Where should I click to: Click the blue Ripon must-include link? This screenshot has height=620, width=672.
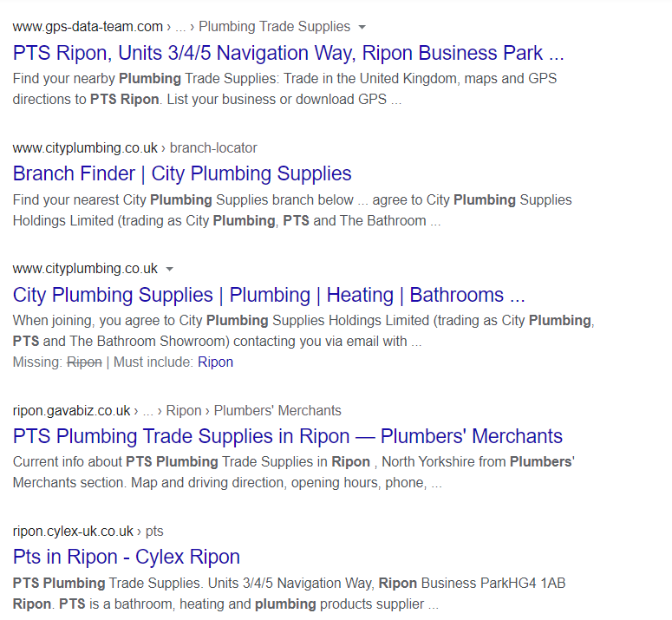click(215, 362)
